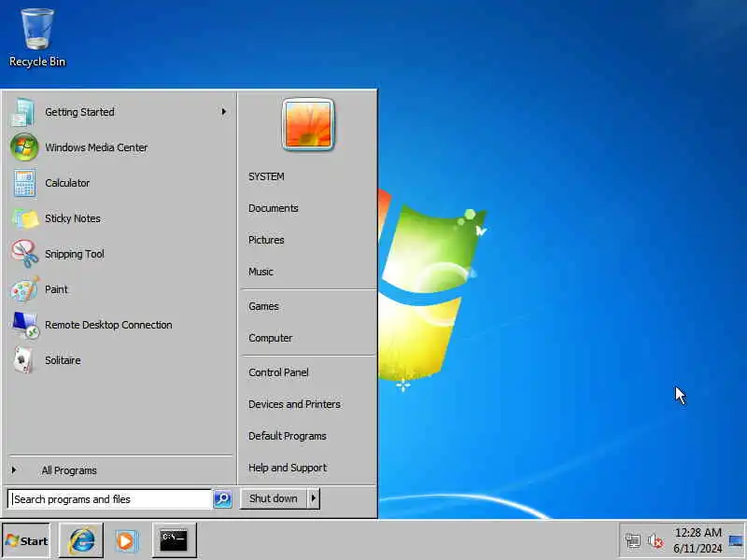Open Control Panel
This screenshot has width=747, height=560.
click(278, 372)
